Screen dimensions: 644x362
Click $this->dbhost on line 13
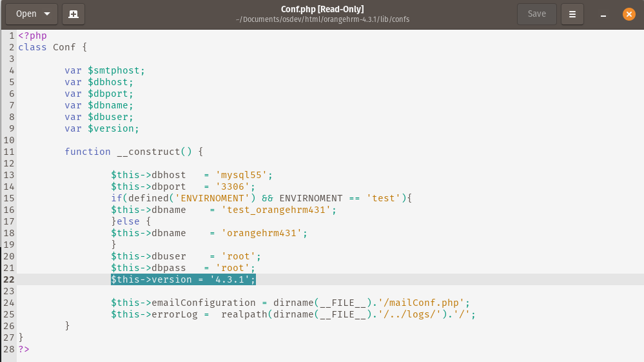(x=148, y=175)
